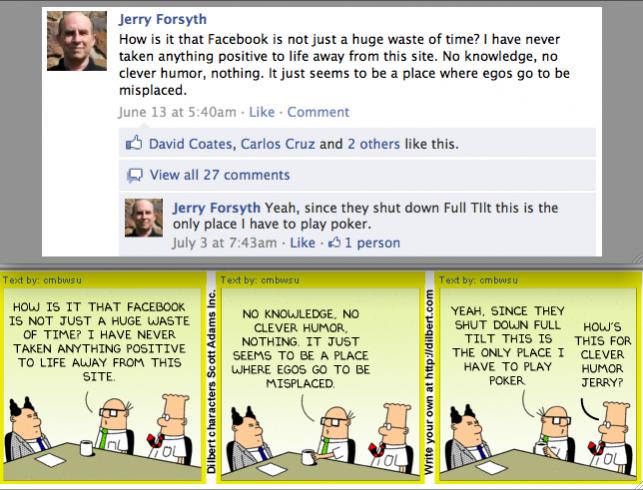Click the July 3 at 7:43am timestamp
The image size is (643, 490).
[x=224, y=243]
